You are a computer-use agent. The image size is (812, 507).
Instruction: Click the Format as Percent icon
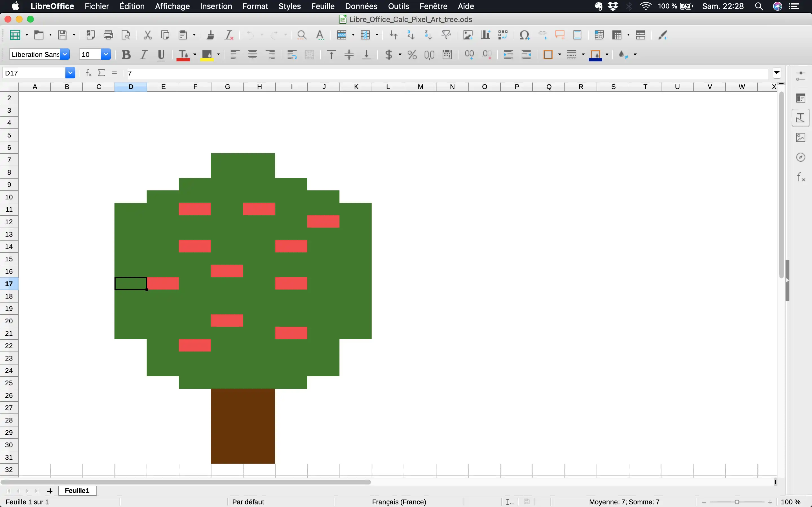tap(412, 55)
